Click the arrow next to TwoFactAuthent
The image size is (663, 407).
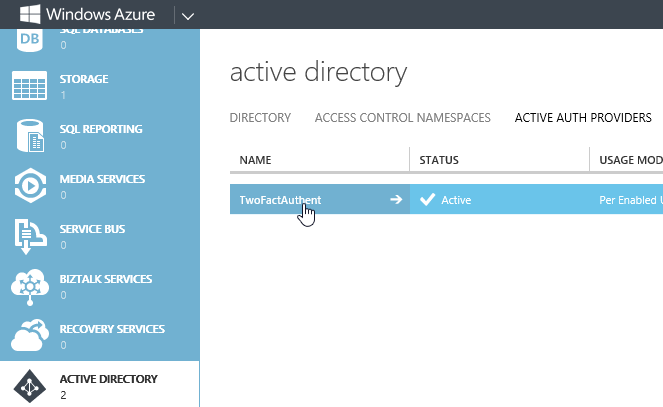(x=396, y=200)
